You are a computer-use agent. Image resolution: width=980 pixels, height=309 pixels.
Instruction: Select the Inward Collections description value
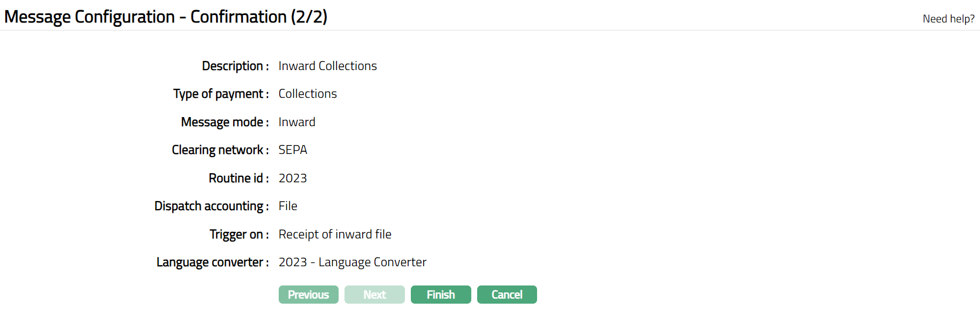click(x=327, y=66)
